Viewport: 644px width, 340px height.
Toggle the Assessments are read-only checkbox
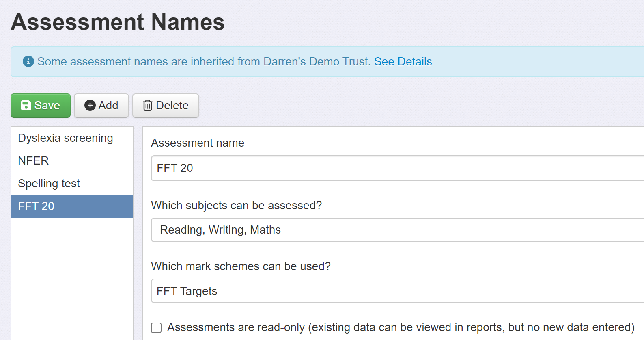coord(156,327)
